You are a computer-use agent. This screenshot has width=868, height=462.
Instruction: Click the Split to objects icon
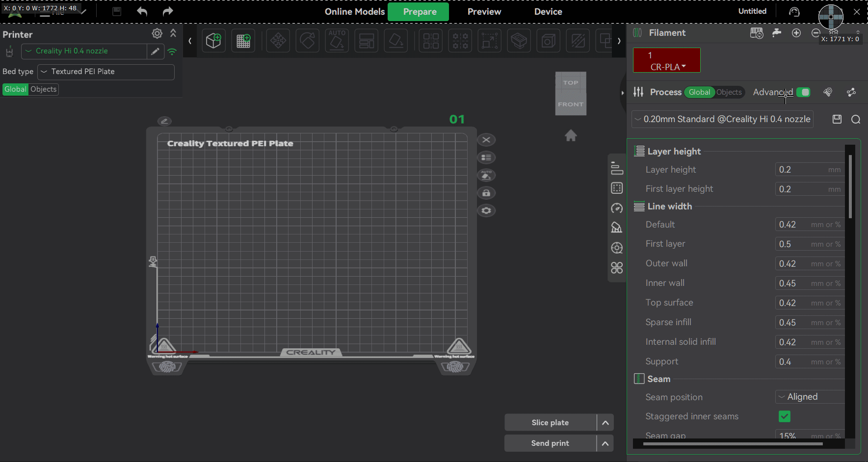point(431,41)
